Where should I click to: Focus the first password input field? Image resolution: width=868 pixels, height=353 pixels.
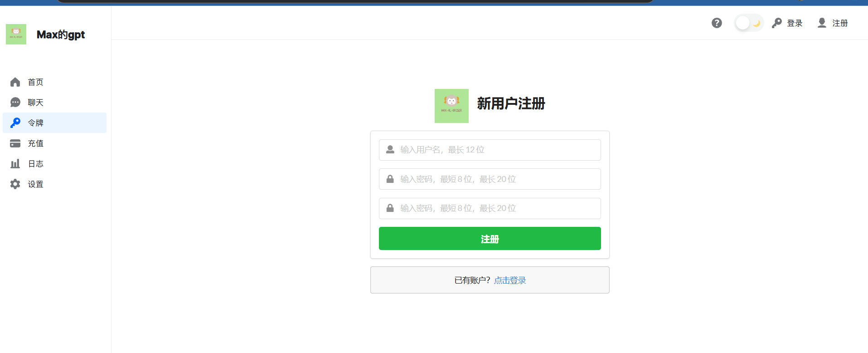click(x=490, y=179)
